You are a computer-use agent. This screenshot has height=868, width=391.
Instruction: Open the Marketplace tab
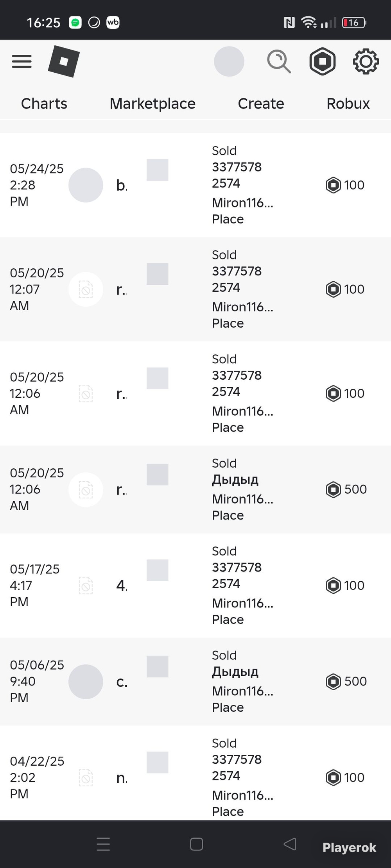coord(152,104)
